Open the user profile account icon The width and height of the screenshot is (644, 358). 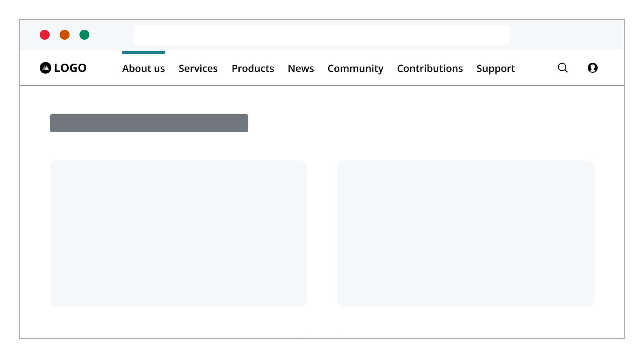(592, 68)
